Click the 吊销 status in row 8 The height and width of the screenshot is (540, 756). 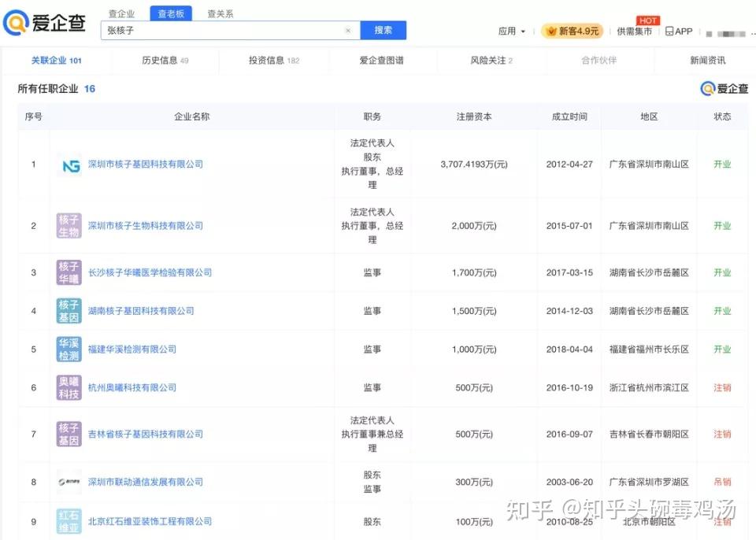722,482
